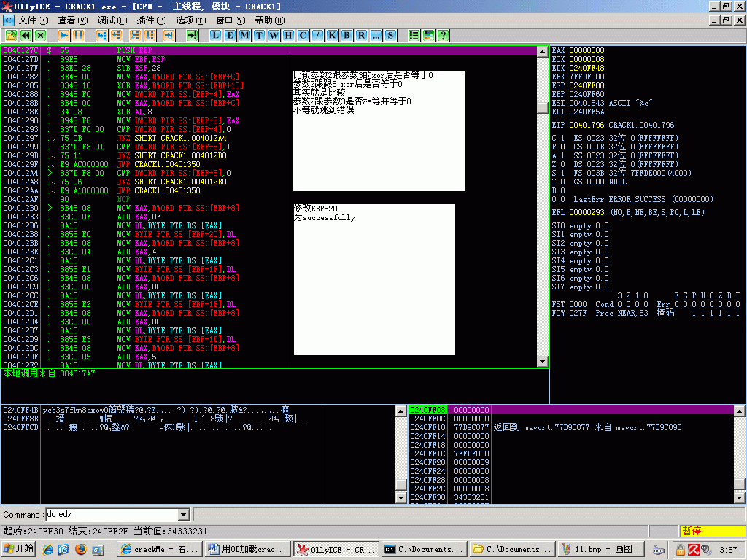Show Breakpoints with the B button
This screenshot has width=747, height=560.
pyautogui.click(x=347, y=35)
